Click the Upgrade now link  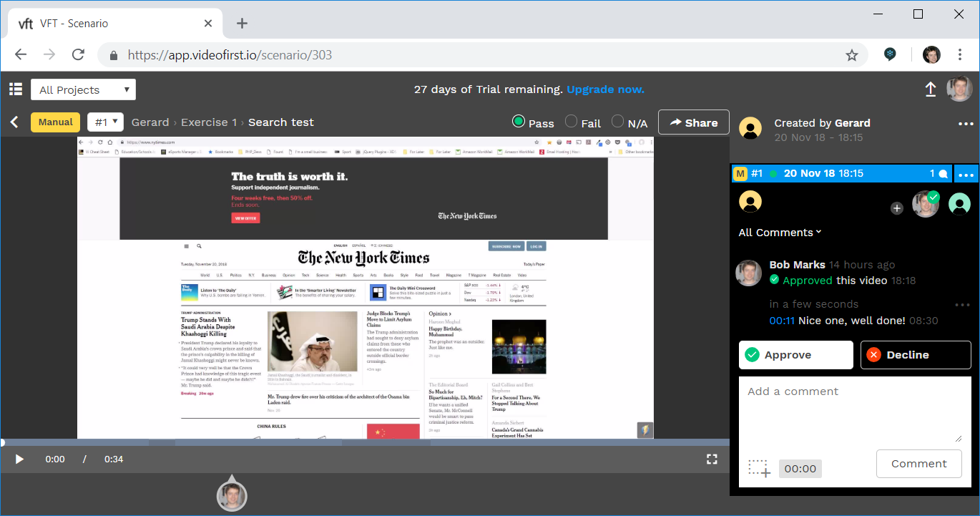click(605, 89)
